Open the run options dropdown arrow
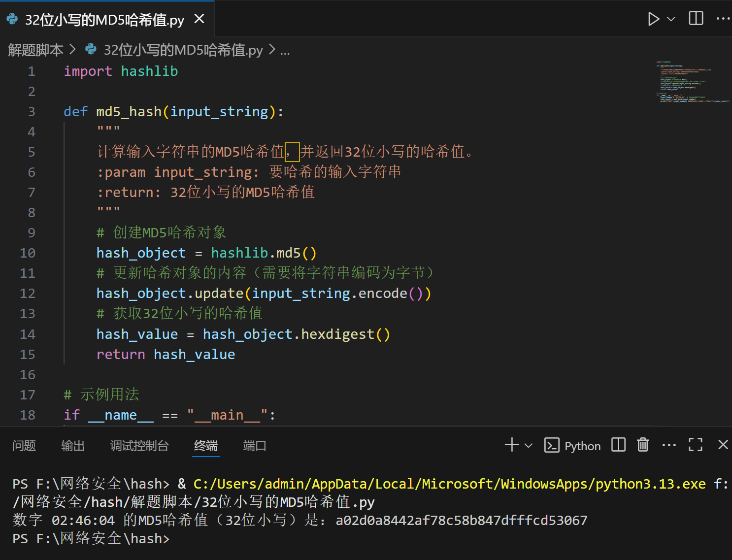Screen dimensions: 732x560 pos(670,19)
